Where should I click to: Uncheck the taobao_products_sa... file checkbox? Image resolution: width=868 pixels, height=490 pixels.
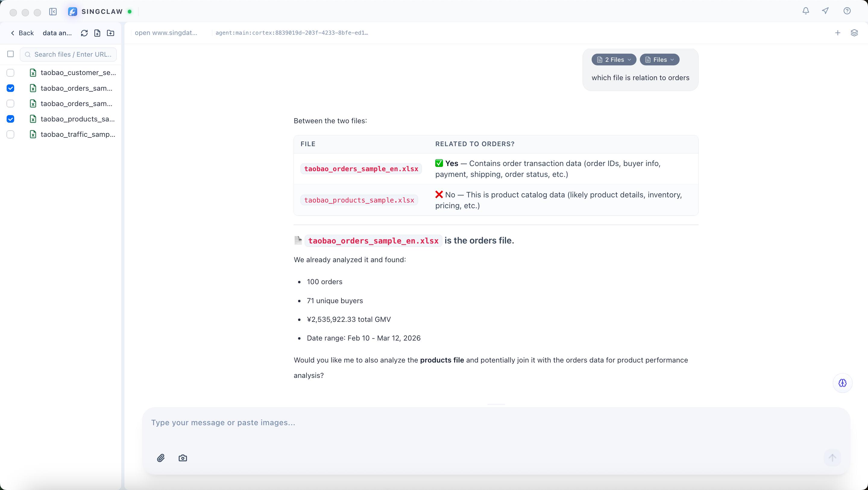pyautogui.click(x=11, y=119)
